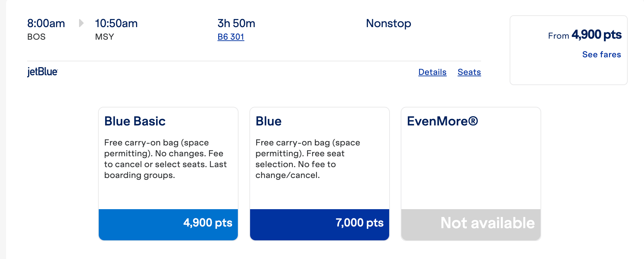The image size is (644, 259).
Task: Collapse fares using the See fares link
Action: coord(601,54)
